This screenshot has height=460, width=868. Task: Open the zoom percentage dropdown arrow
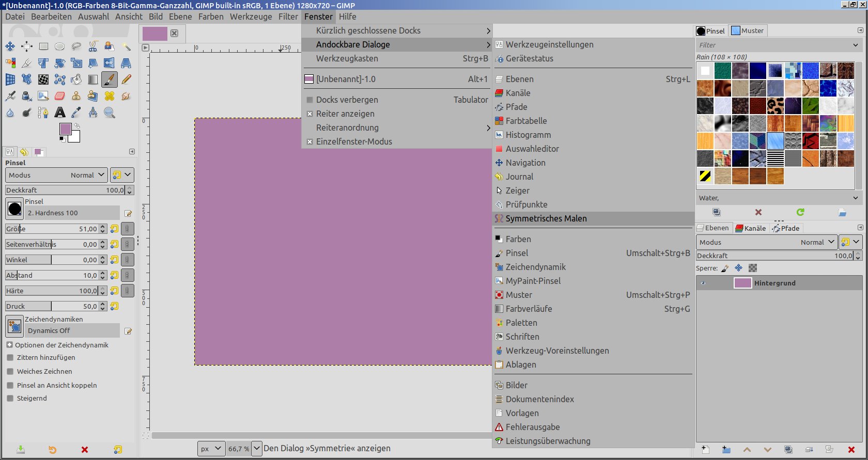click(x=257, y=449)
